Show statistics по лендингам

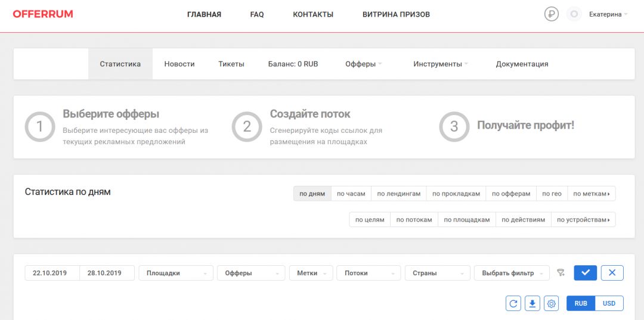coord(399,194)
